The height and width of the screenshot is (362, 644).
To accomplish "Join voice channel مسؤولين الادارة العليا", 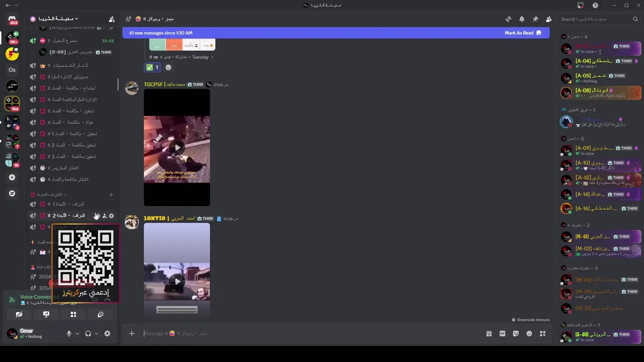I will 70,77.
